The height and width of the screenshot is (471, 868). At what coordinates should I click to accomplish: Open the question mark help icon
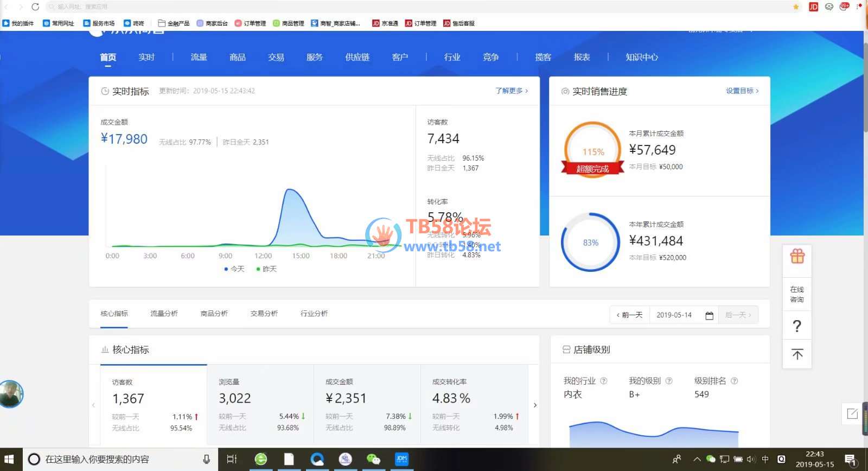click(x=797, y=326)
